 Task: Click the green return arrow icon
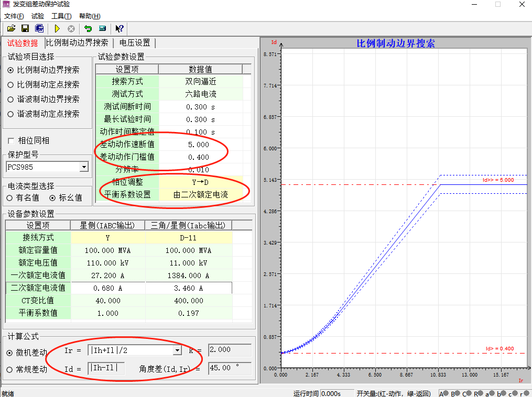coord(88,28)
